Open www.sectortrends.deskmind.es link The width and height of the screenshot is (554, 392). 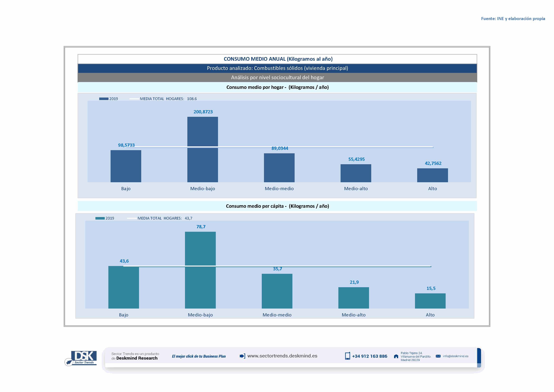[282, 356]
